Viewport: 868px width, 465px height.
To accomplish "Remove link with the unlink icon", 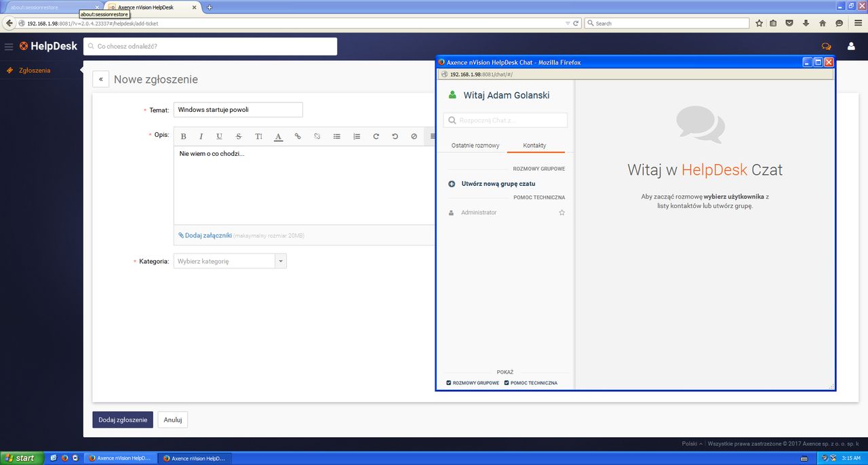I will coord(317,136).
